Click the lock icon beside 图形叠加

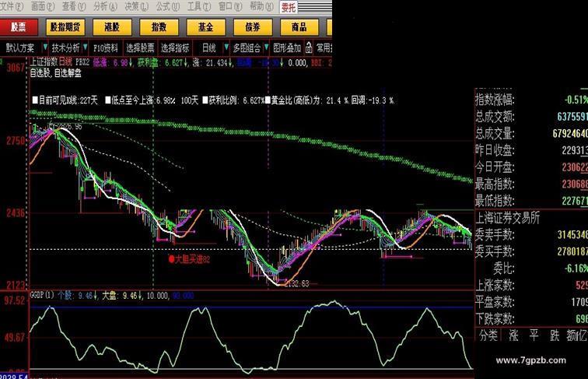pyautogui.click(x=308, y=47)
